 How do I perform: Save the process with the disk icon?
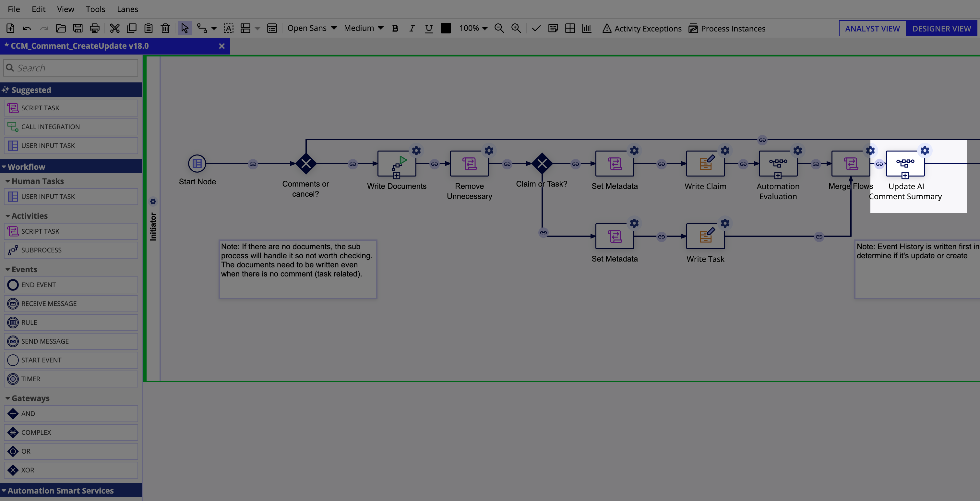78,28
